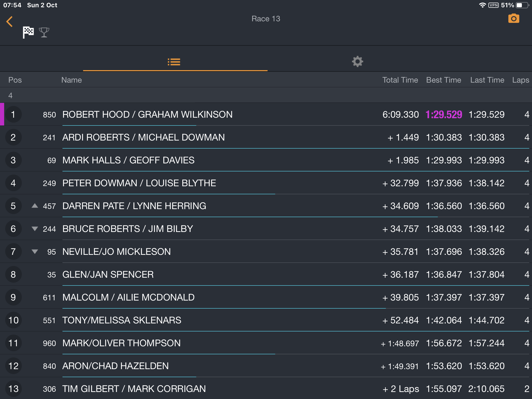
Task: Tap the orange back arrow
Action: (9, 22)
